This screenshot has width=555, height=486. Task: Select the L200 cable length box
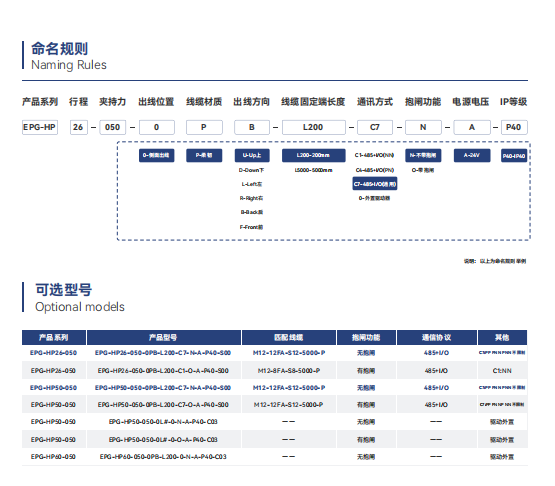point(313,127)
